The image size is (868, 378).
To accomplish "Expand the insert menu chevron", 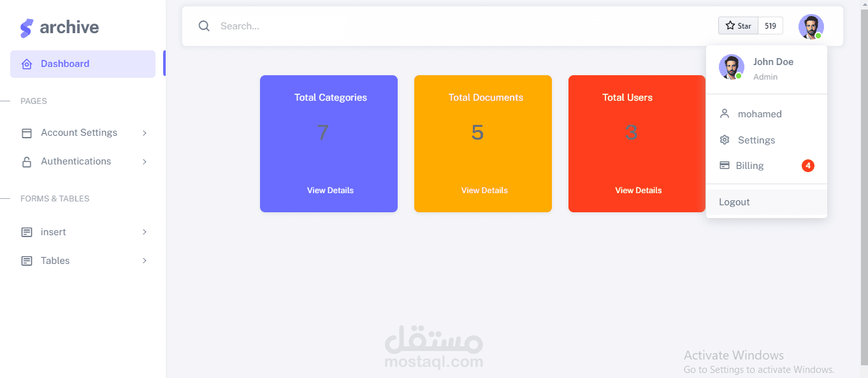I will [145, 233].
